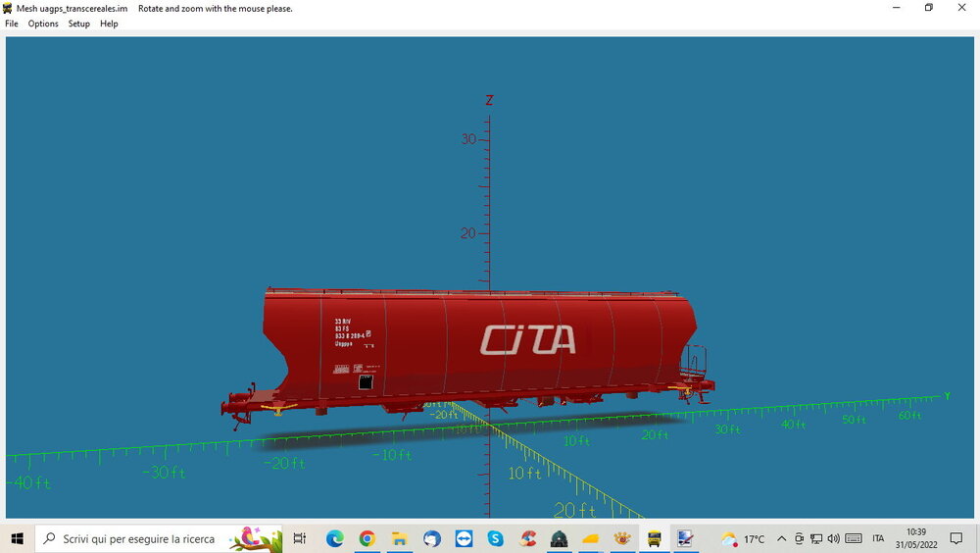The height and width of the screenshot is (553, 980).
Task: Switch to the dark dome icon app in taskbar
Action: pyautogui.click(x=559, y=538)
